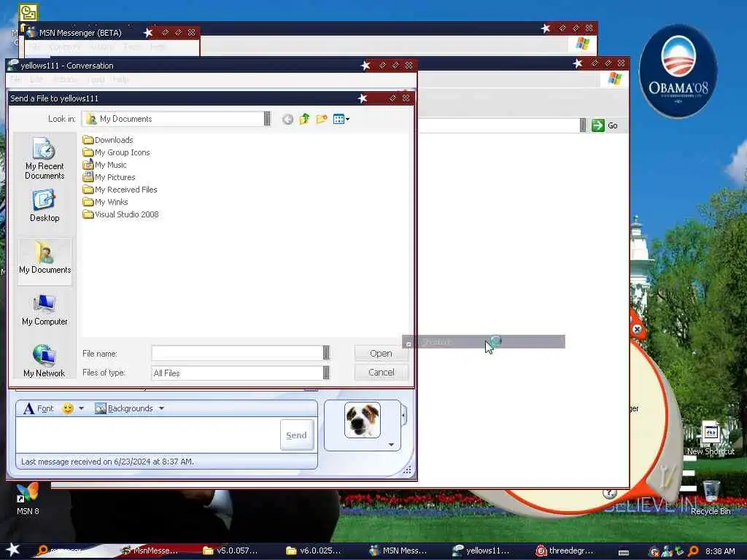Open the View menu icon in file dialog
This screenshot has width=747, height=560.
[x=341, y=119]
